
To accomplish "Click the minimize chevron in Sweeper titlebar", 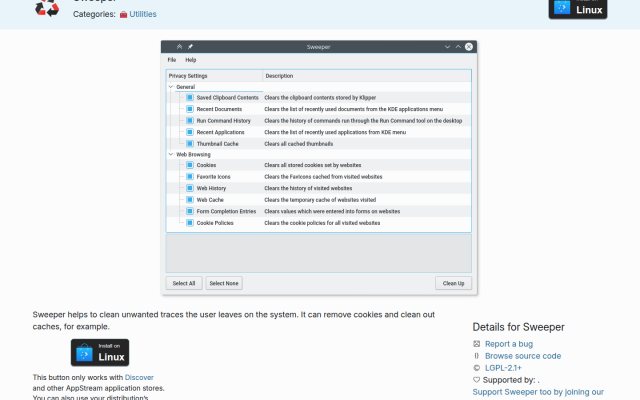I will coord(447,47).
